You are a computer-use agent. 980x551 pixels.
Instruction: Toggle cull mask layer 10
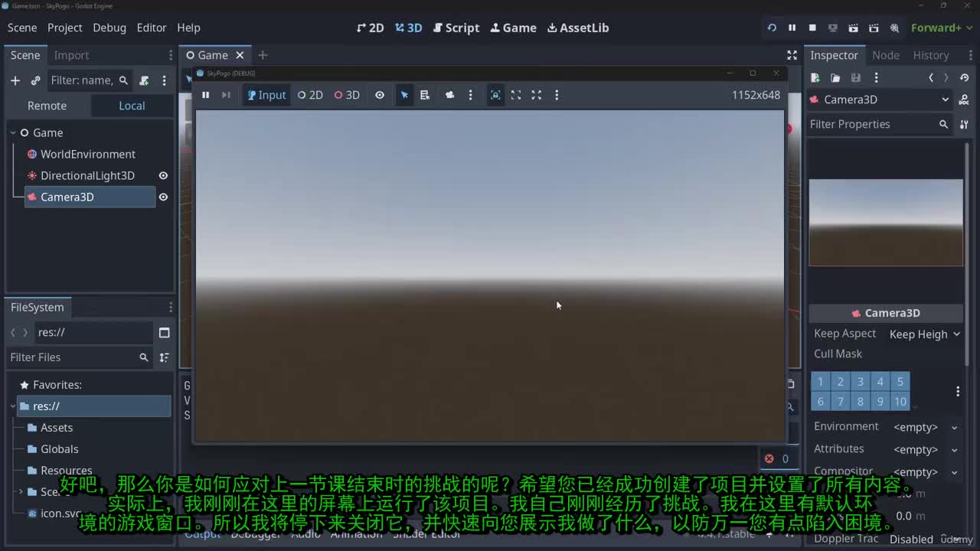pyautogui.click(x=900, y=402)
